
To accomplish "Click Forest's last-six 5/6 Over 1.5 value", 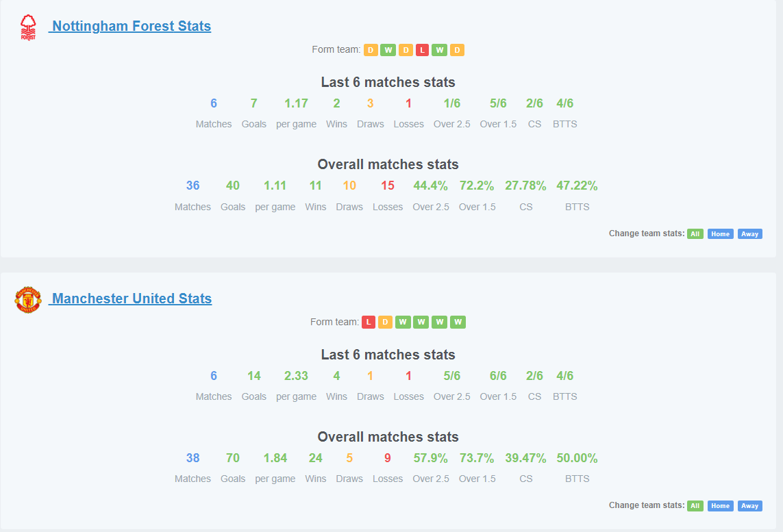I will [498, 103].
